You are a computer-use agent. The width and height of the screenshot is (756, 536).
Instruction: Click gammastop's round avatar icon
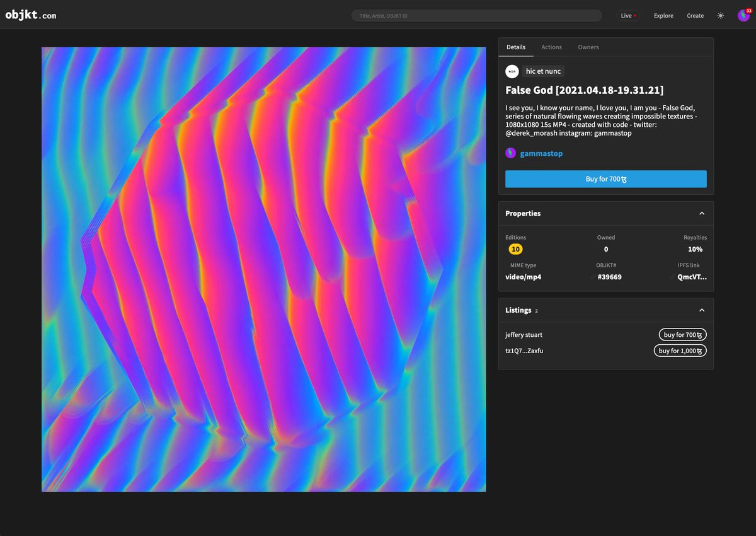coord(511,153)
